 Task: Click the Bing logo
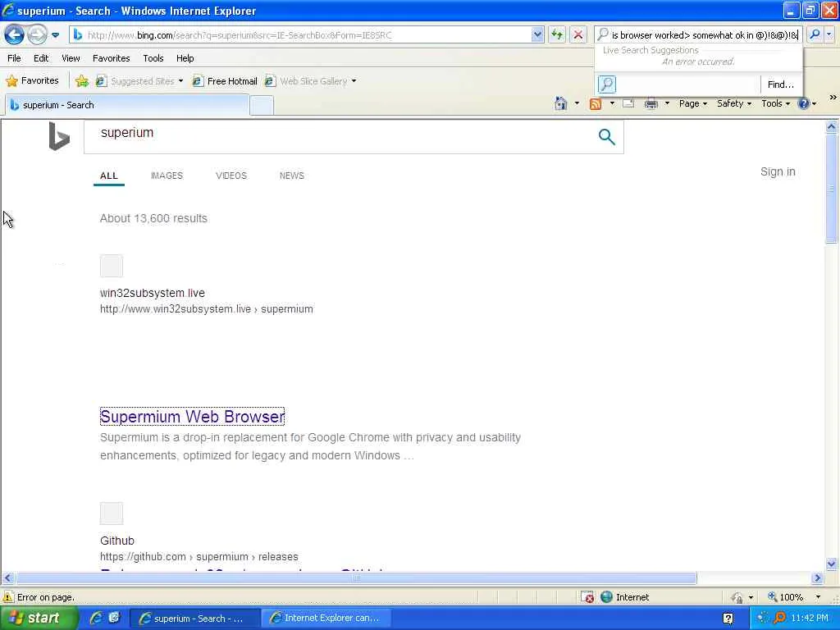[59, 136]
